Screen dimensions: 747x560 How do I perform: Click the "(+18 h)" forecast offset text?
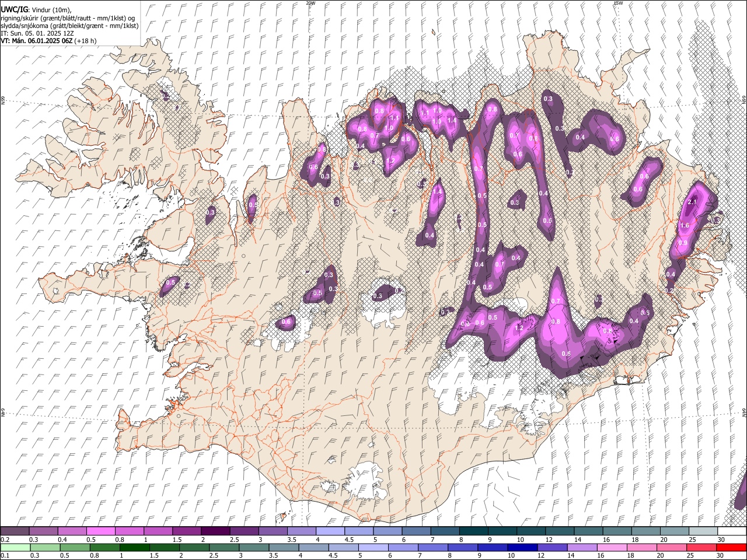(x=85, y=41)
